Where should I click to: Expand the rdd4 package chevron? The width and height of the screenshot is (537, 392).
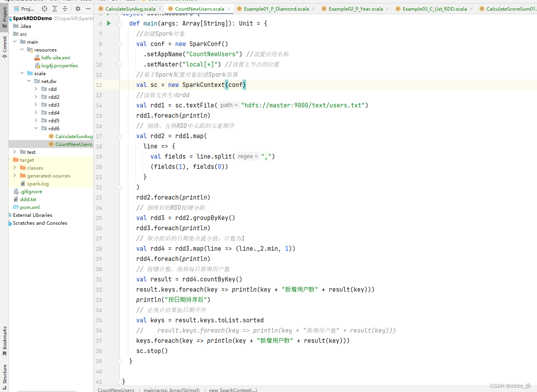[x=36, y=113]
